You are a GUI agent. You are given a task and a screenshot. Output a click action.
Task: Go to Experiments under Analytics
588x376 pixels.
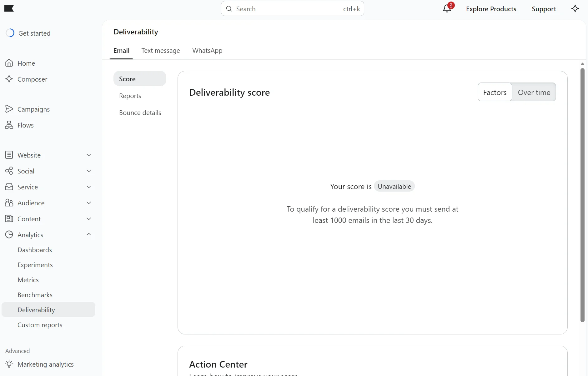coord(35,265)
